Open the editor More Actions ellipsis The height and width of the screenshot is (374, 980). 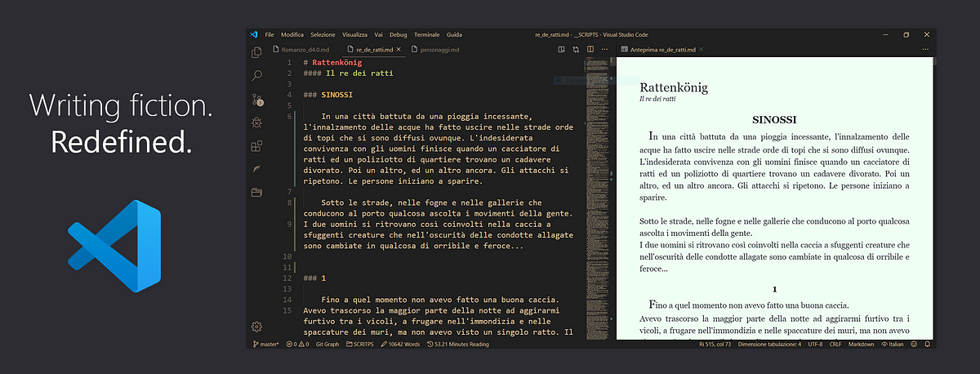(x=604, y=50)
